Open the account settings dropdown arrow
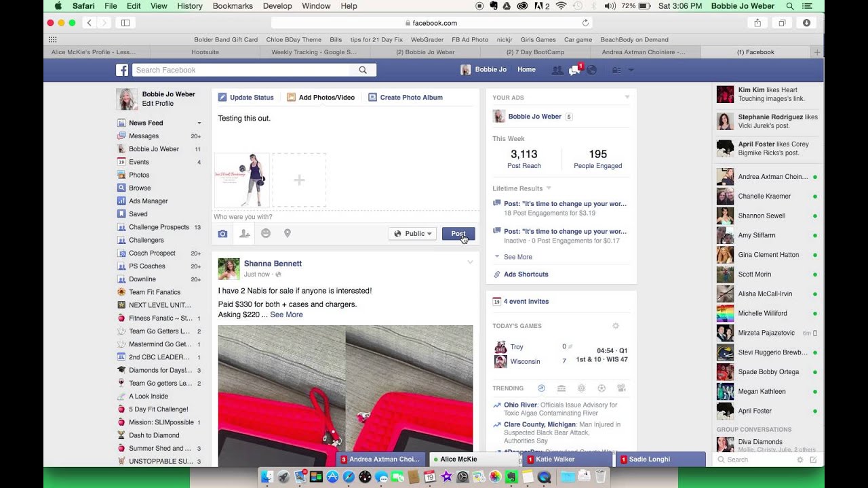 tap(631, 70)
